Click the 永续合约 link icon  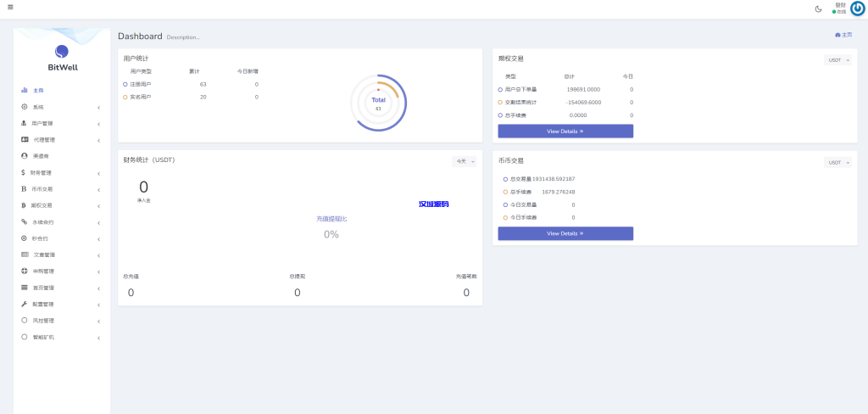(x=25, y=222)
